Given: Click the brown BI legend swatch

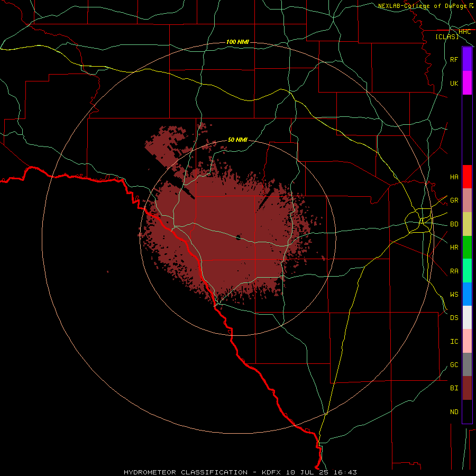Looking at the screenshot, I should 467,388.
